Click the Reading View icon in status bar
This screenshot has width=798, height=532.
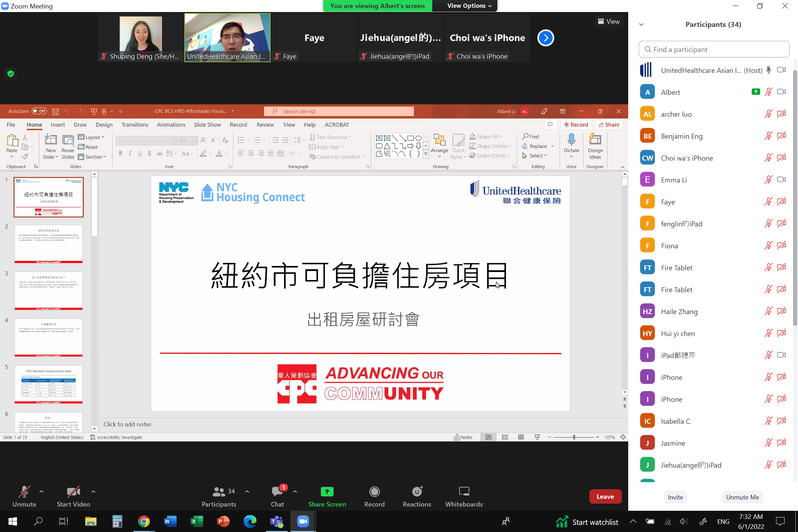[x=521, y=437]
